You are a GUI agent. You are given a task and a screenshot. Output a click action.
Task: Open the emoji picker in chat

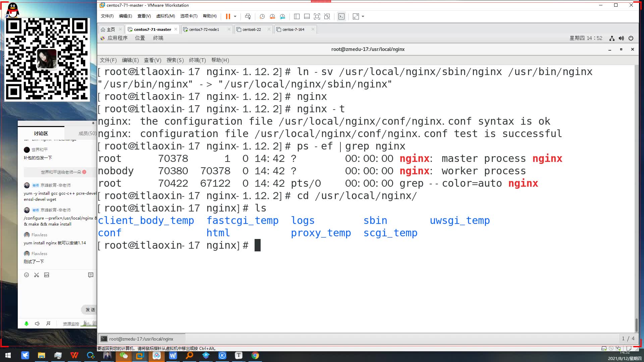click(26, 275)
